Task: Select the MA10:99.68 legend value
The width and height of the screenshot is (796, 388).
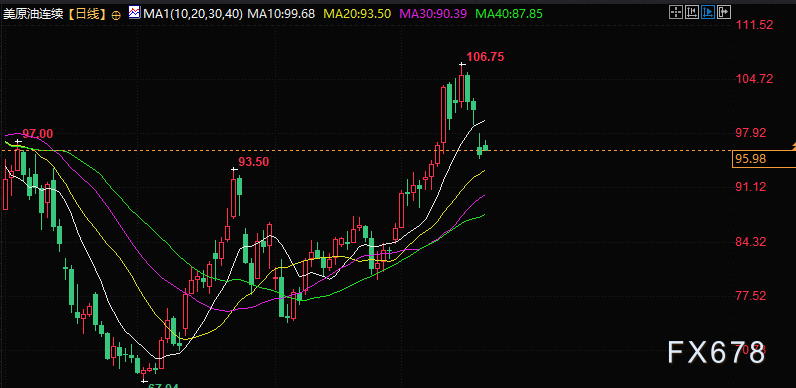Action: 281,14
